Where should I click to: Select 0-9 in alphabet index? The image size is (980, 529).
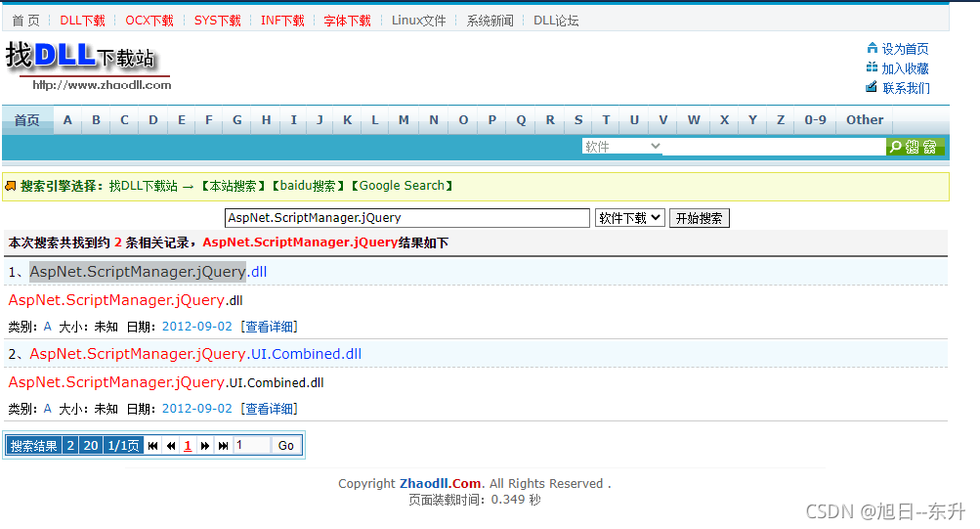point(815,120)
